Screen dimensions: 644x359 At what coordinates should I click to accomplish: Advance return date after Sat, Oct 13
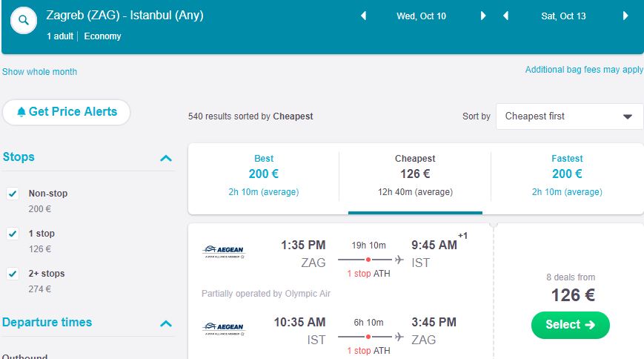625,16
